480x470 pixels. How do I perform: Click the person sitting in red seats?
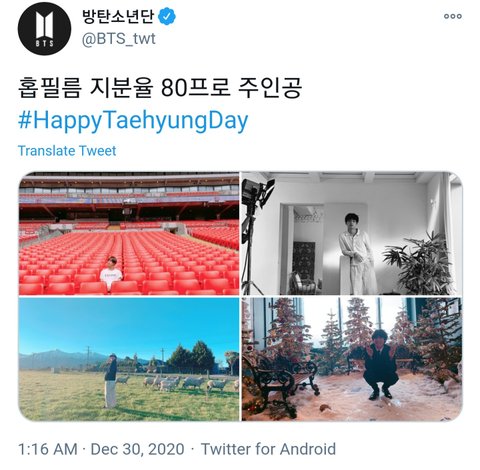click(111, 271)
